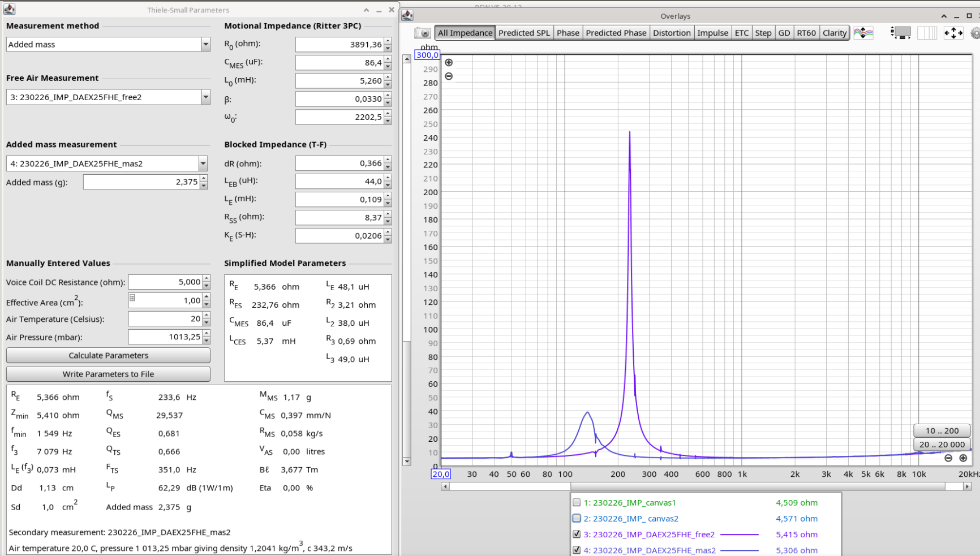Open the Measurement method dropdown
Screen dimensions: 980x556
pyautogui.click(x=205, y=44)
